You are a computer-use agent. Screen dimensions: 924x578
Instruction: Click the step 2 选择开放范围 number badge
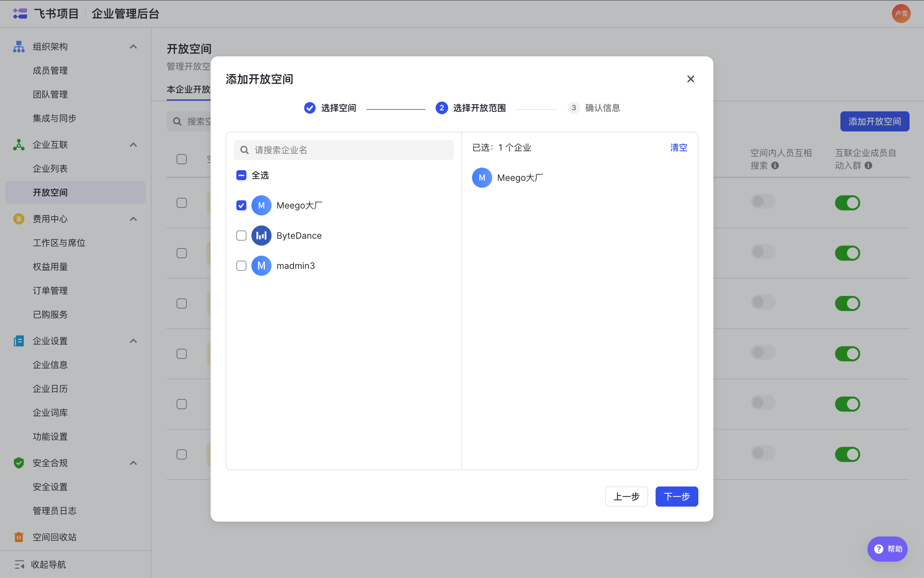(442, 108)
